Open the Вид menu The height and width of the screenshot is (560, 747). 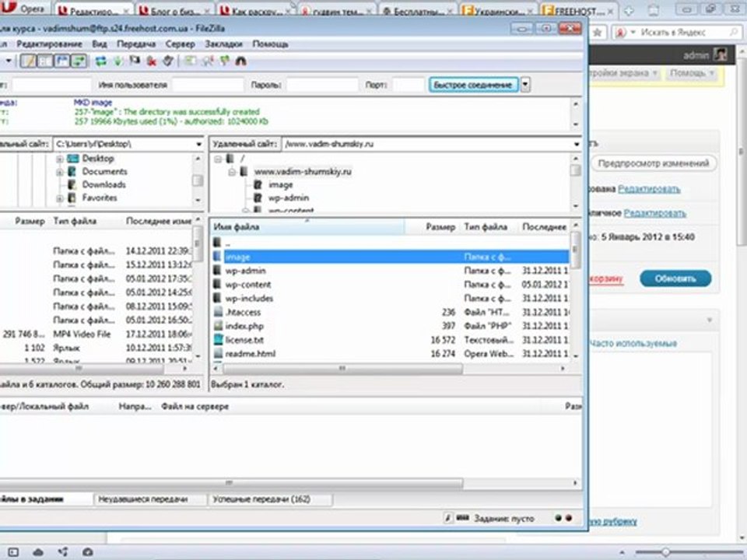pyautogui.click(x=99, y=44)
